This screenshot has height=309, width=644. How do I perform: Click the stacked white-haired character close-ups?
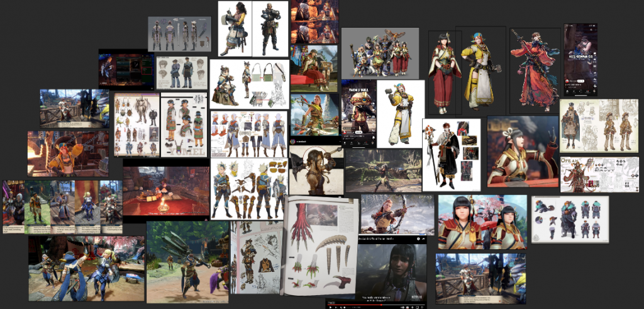314,21
